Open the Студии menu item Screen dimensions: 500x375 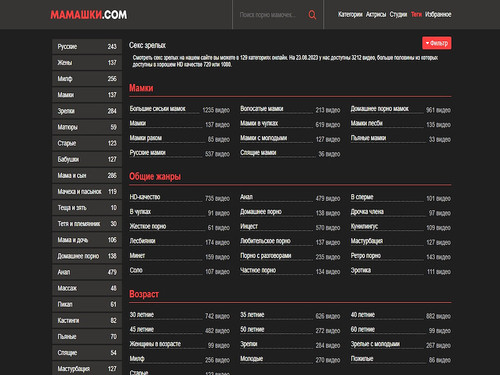point(398,14)
